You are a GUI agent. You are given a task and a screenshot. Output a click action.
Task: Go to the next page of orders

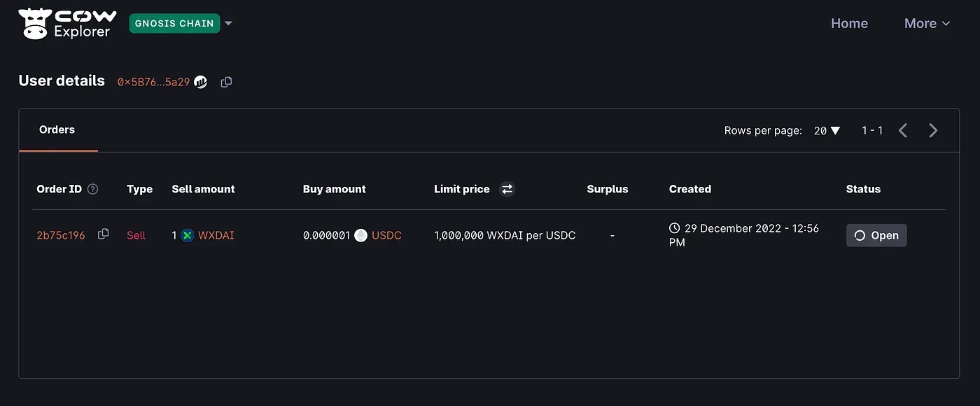tap(933, 130)
